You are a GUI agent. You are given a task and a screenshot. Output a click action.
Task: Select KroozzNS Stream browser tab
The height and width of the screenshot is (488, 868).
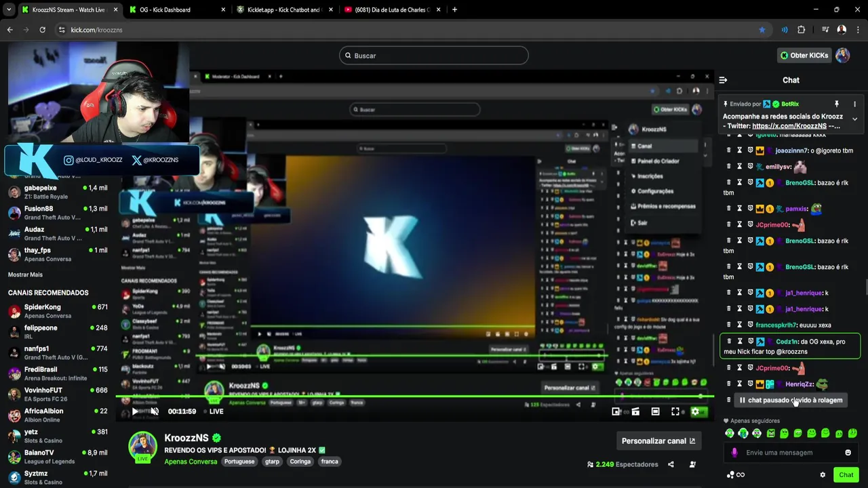(69, 9)
